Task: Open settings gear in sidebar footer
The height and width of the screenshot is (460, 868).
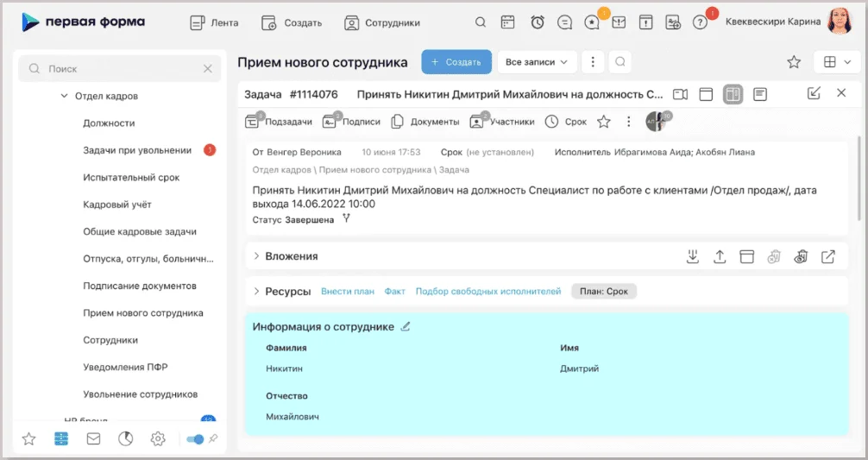Action: [x=158, y=438]
